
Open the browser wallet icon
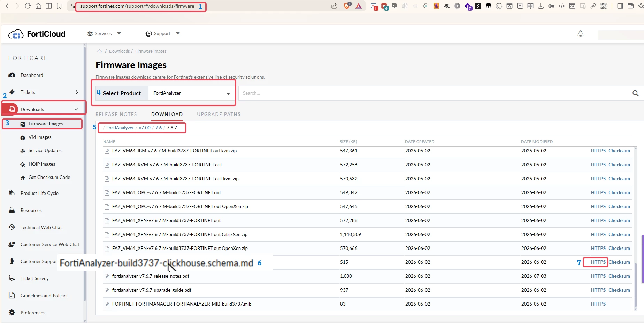630,6
